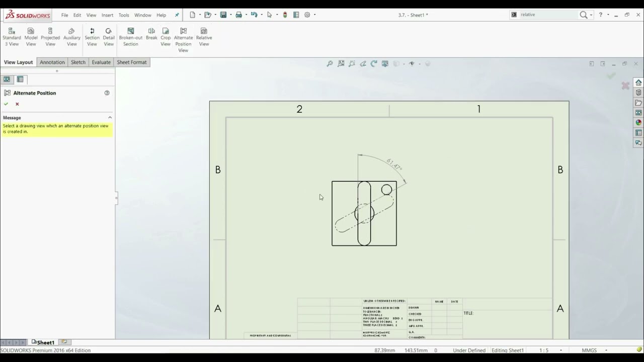Select the Sheet1 tab
Screen dimensions: 644x362
pyautogui.click(x=43, y=342)
